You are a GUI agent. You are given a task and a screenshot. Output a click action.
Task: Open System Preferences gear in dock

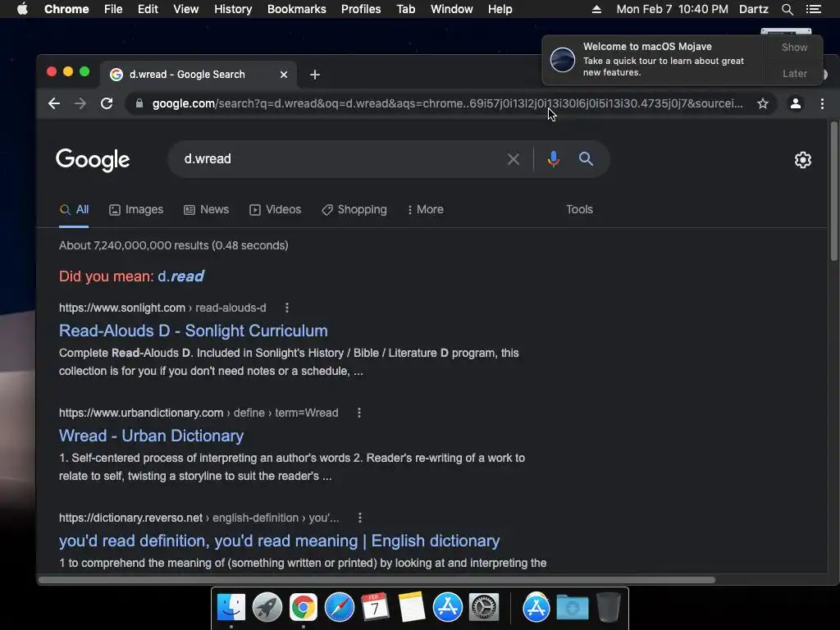tap(484, 608)
